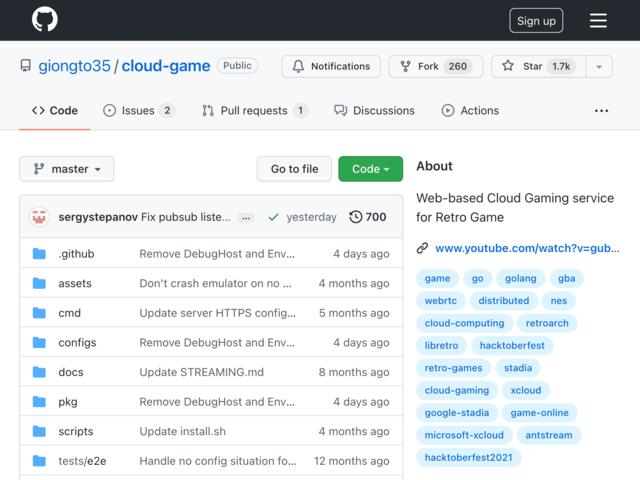Open the configs directory
Screen dimensions: 640x480
click(x=77, y=342)
